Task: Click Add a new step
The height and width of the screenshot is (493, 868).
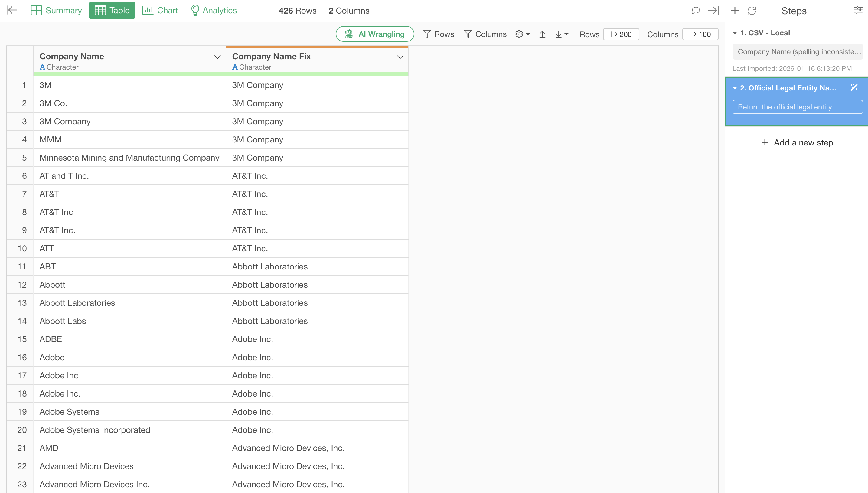Action: click(x=797, y=142)
